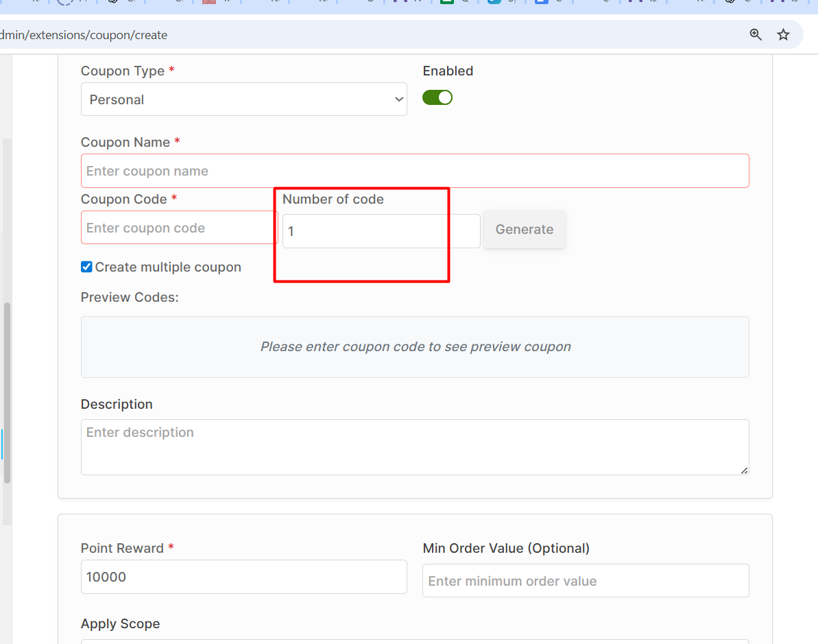Grab the Description textarea resize handle
Screen dimensions: 818x644
[x=744, y=470]
